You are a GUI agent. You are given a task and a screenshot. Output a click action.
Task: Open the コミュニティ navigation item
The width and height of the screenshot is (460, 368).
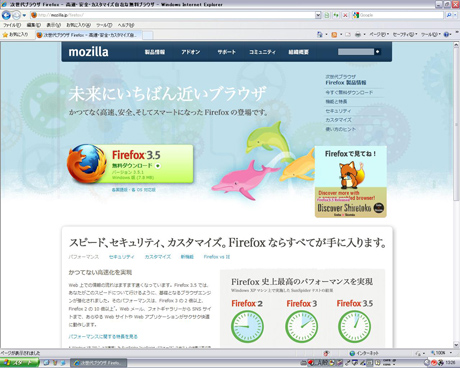pos(263,52)
